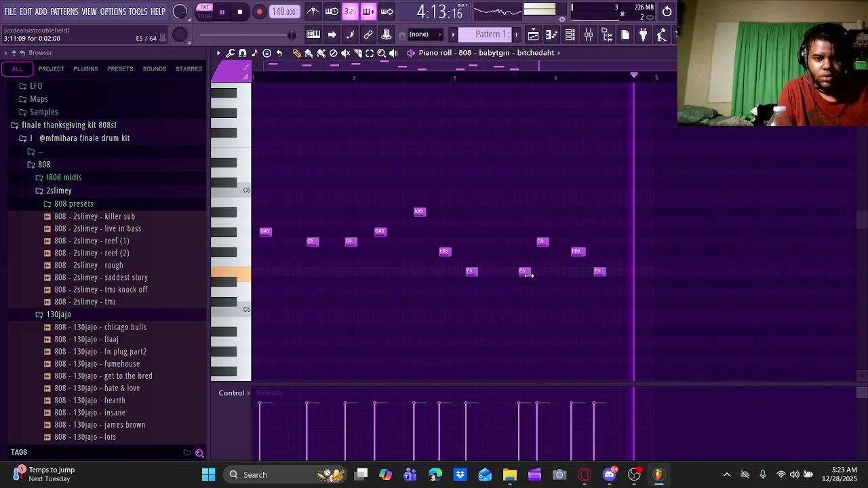The width and height of the screenshot is (868, 488).
Task: Select the dashed-square select tool
Action: tap(370, 53)
